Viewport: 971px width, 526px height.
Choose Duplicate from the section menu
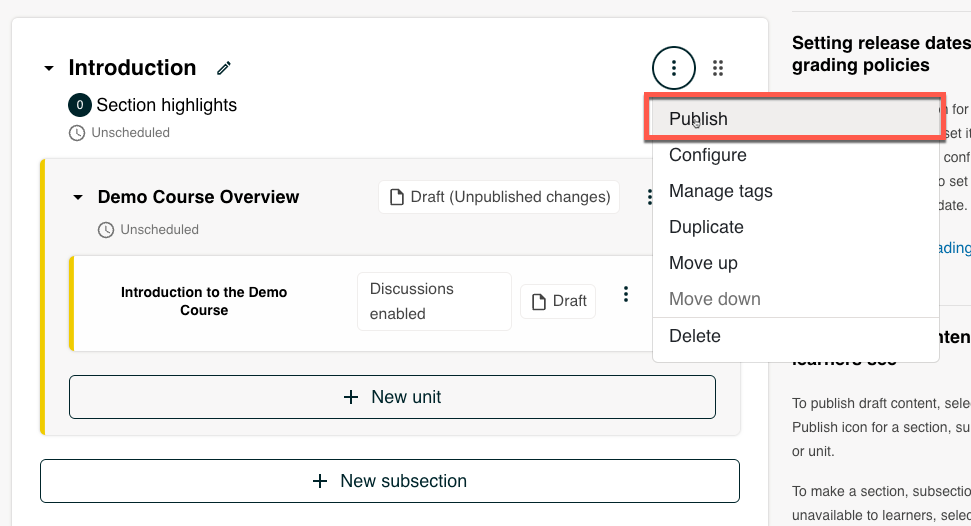[706, 227]
